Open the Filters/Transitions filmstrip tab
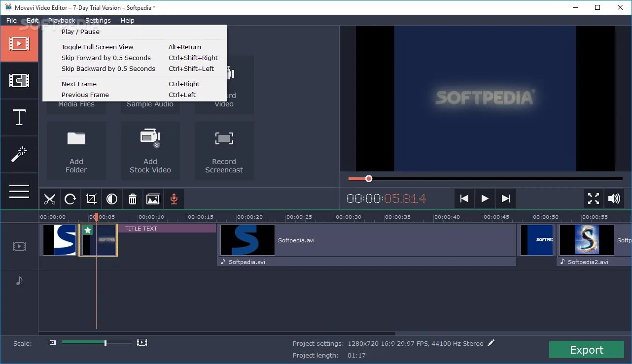Screen dimensions: 632x364 19,80
